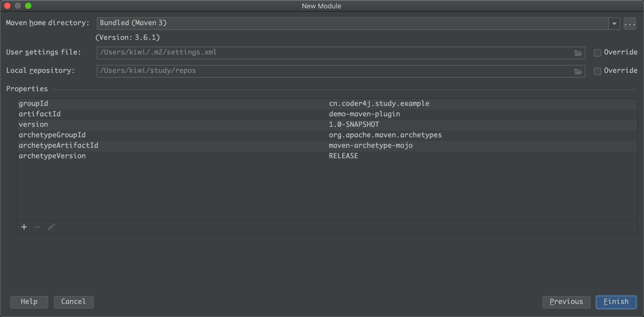Image resolution: width=644 pixels, height=317 pixels.
Task: Enable Override for Local repository
Action: coord(597,71)
